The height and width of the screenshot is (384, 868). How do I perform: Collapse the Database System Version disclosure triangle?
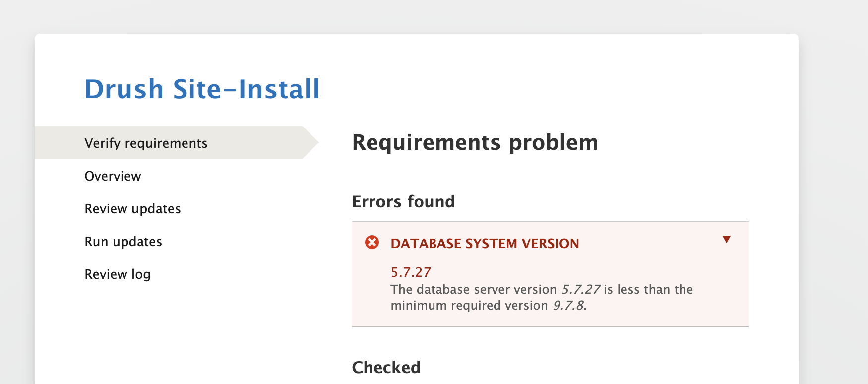pos(727,239)
